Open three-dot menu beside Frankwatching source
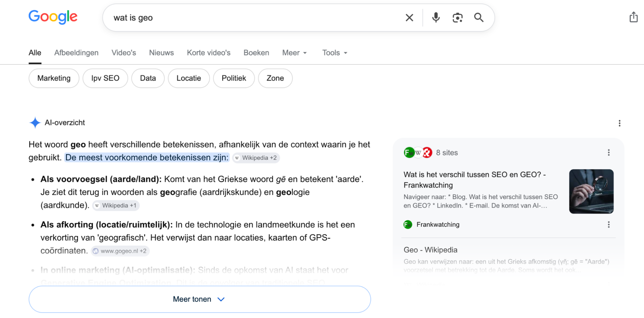Viewport: 644px width, 318px height. point(608,225)
